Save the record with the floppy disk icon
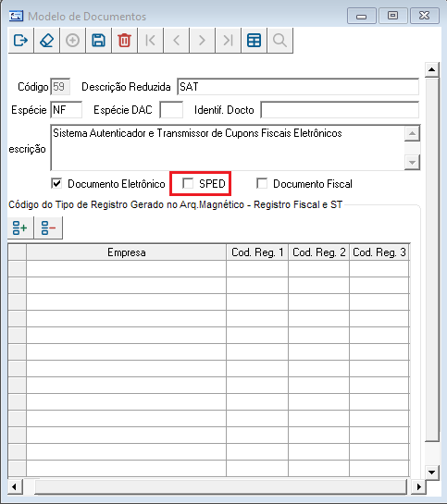The height and width of the screenshot is (504, 447). [98, 41]
